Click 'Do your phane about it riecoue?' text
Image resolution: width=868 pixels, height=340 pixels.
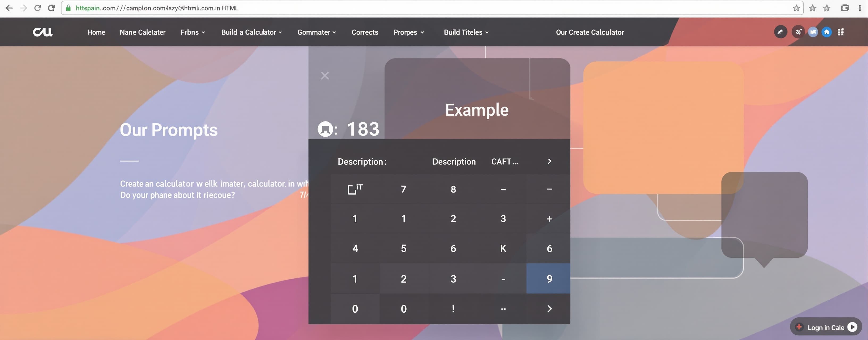click(x=178, y=195)
